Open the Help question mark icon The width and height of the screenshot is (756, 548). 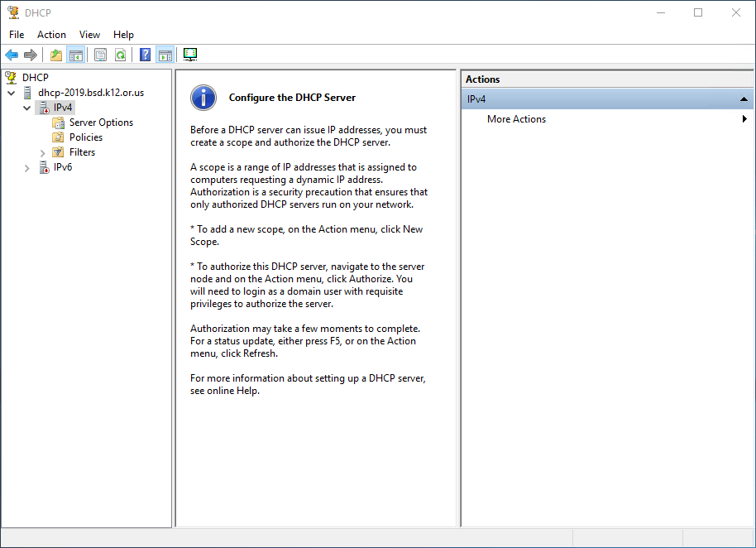pos(145,55)
